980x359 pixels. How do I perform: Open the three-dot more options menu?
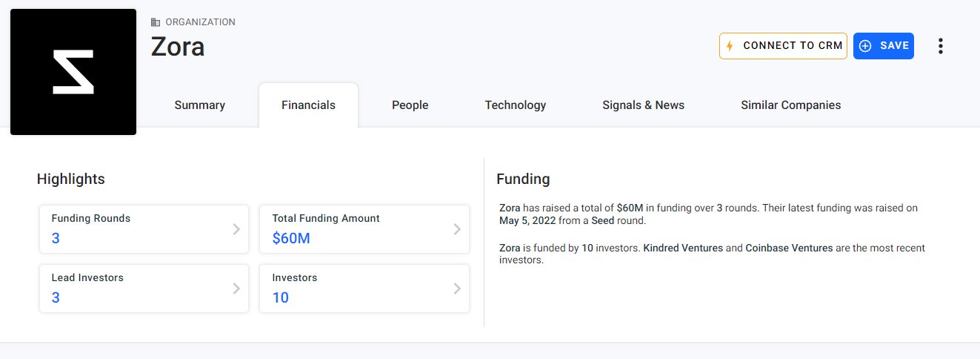pyautogui.click(x=941, y=46)
